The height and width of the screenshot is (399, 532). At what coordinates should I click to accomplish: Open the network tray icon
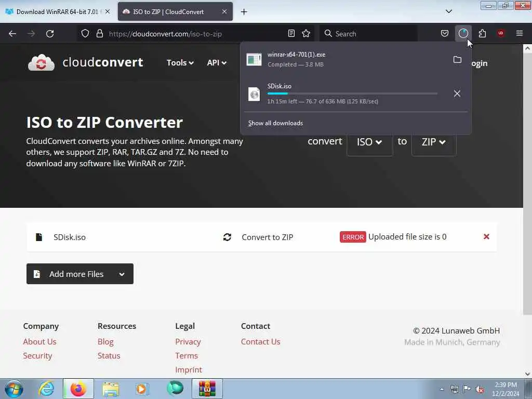pos(454,390)
